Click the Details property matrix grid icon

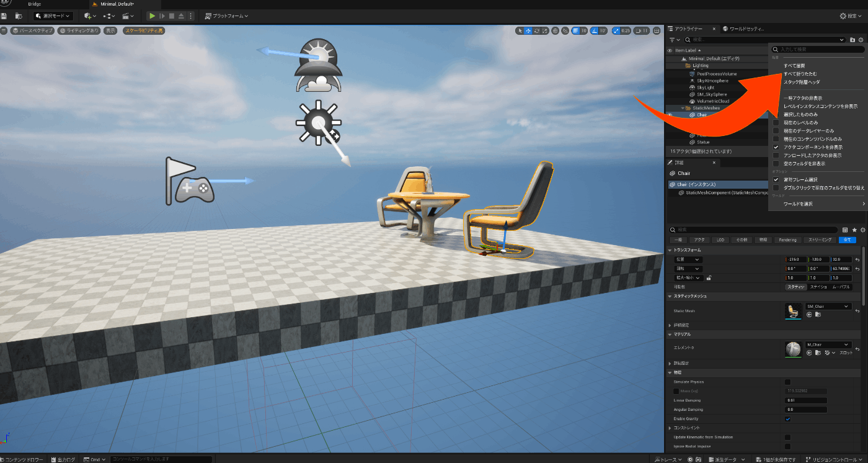point(845,230)
